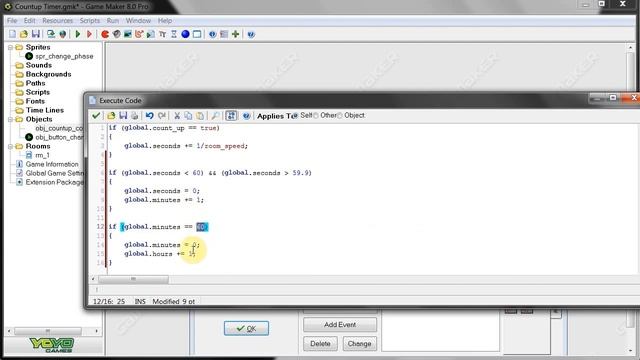640x360 pixels.
Task: Paste into code editor
Action: [200, 116]
